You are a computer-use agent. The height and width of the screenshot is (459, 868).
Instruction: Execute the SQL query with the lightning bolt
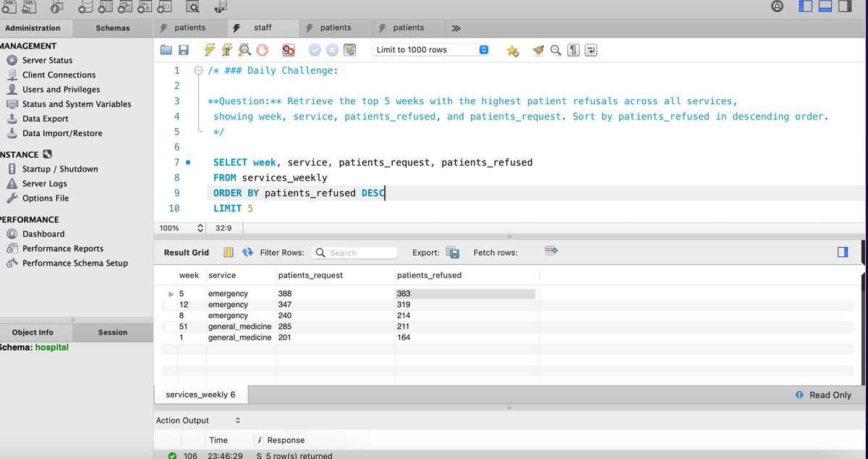click(208, 49)
